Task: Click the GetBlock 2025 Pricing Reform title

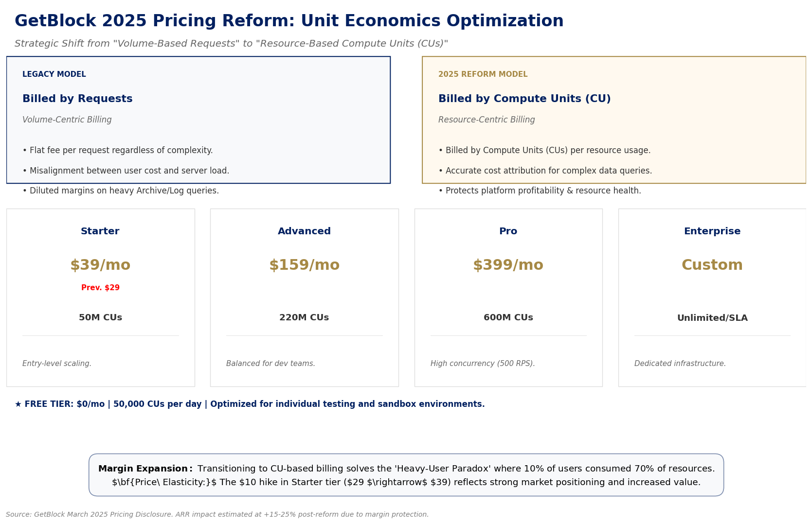Action: [x=289, y=21]
